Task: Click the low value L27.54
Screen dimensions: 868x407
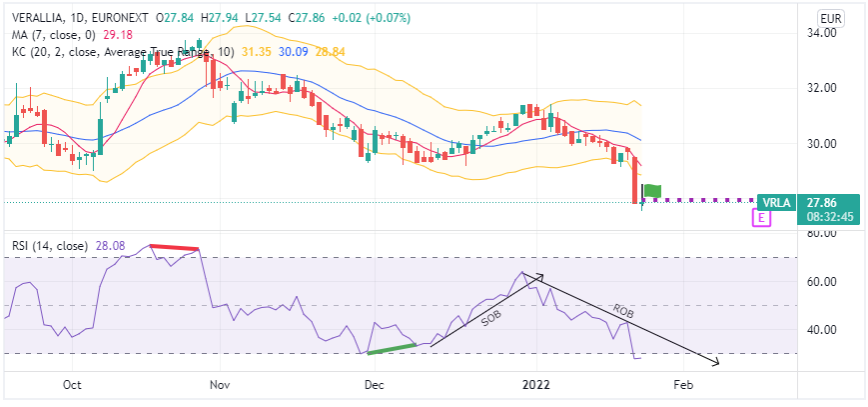Action: [x=263, y=18]
